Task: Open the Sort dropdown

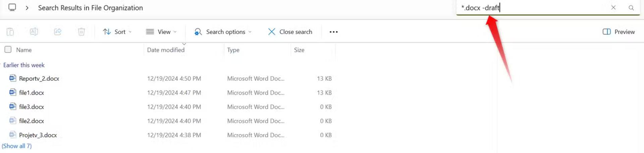Action: (117, 32)
